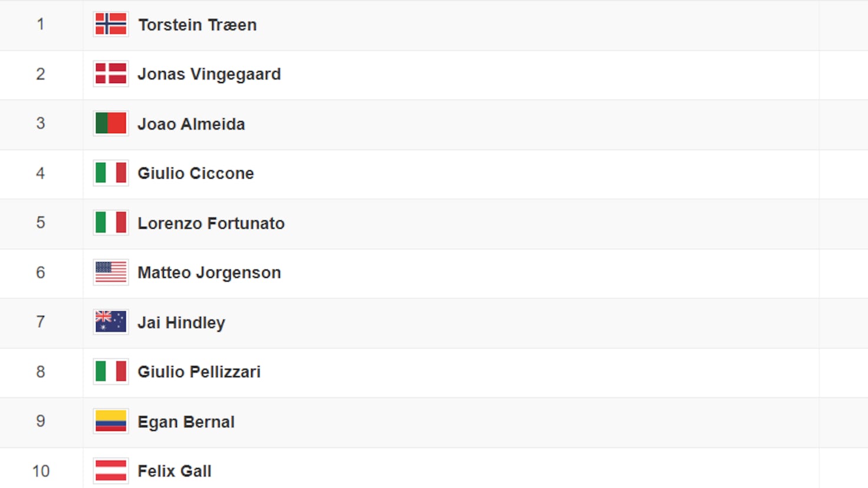Click the Italy flag next to Giulio Pellizzari
The image size is (868, 488).
tap(111, 372)
